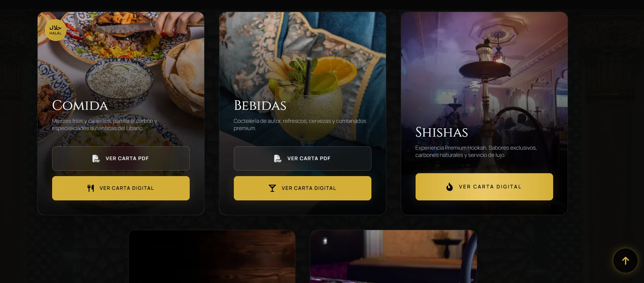Click the Halal badge on the Comida card
The image size is (644, 283).
55,30
